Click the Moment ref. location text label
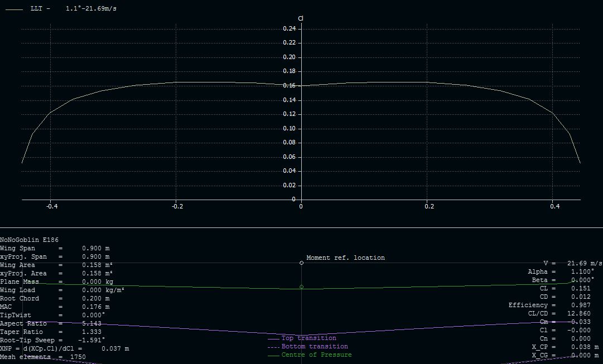This screenshot has height=364, width=603. pyautogui.click(x=345, y=258)
